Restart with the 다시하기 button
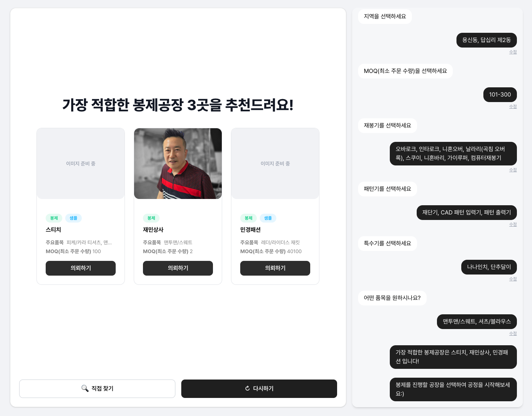Image resolution: width=532 pixels, height=416 pixels. (259, 389)
